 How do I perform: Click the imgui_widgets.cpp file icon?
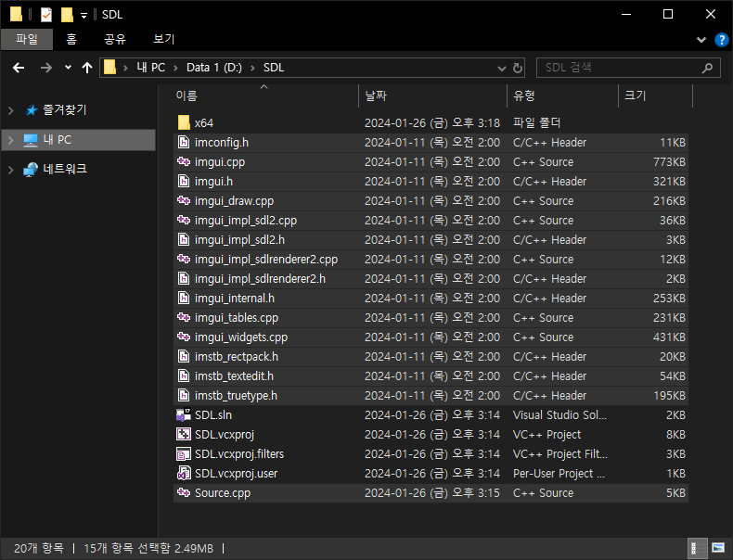click(x=184, y=337)
